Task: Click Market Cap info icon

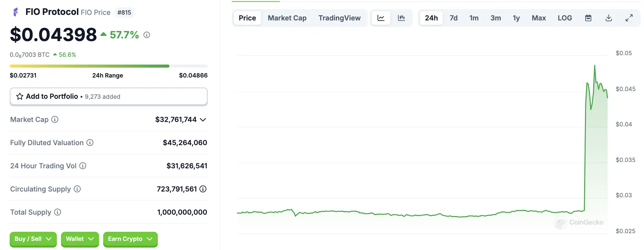Action: [55, 119]
